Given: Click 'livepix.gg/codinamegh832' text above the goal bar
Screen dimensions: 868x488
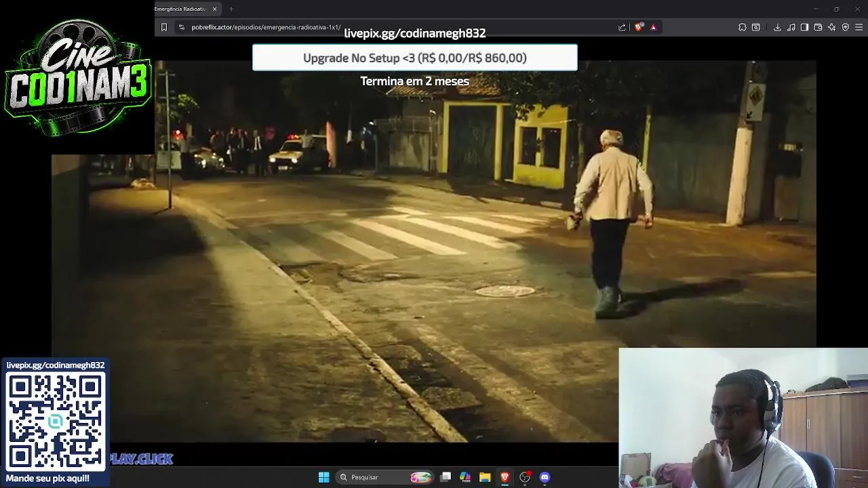Looking at the screenshot, I should pyautogui.click(x=415, y=33).
